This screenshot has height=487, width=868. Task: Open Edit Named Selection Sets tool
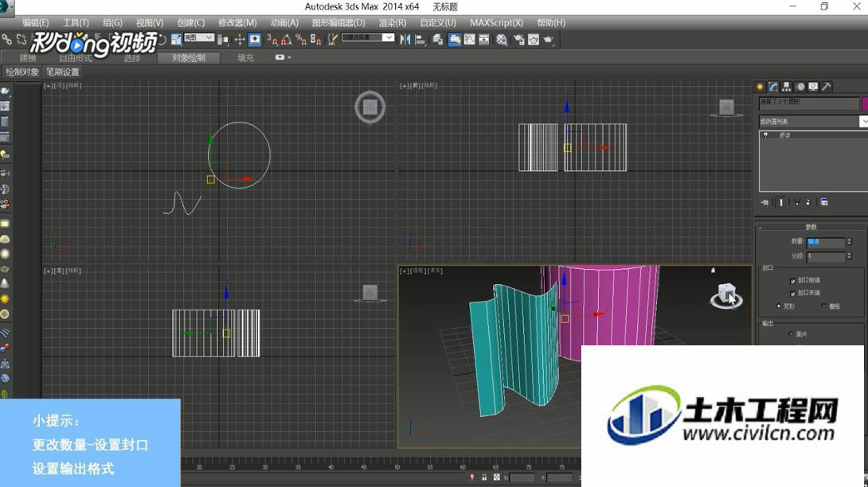[332, 39]
